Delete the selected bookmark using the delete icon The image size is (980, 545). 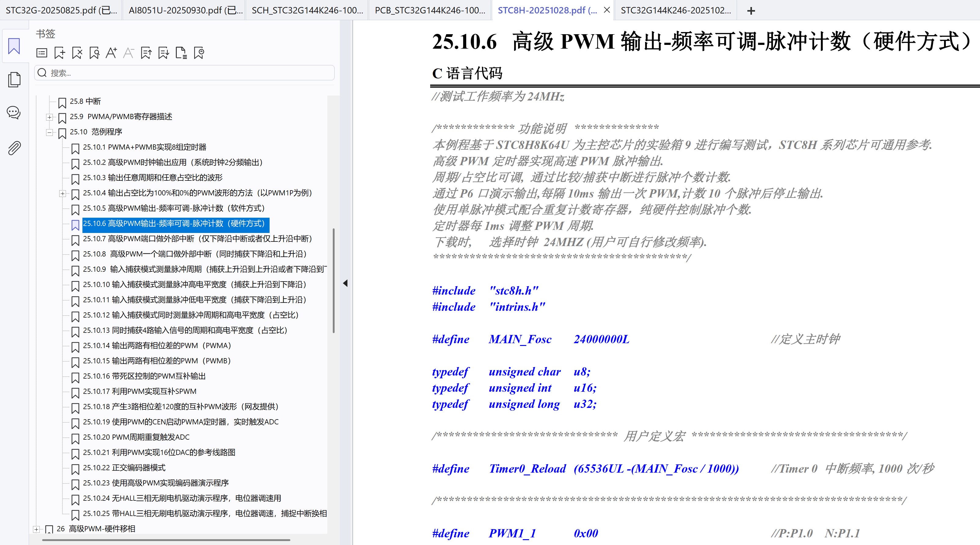tap(77, 53)
